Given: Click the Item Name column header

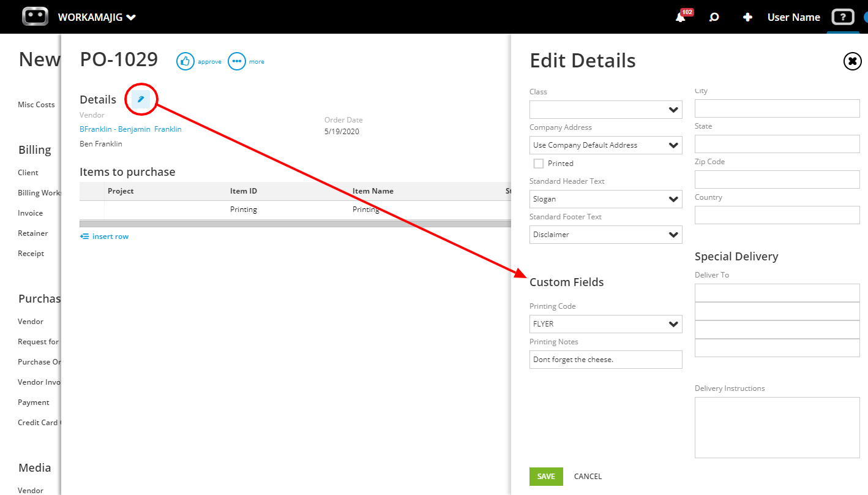Looking at the screenshot, I should [x=373, y=191].
